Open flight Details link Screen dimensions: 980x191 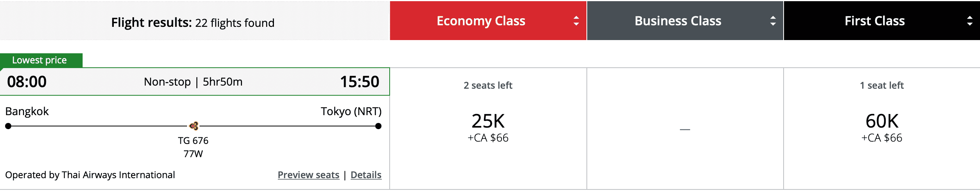click(x=366, y=175)
